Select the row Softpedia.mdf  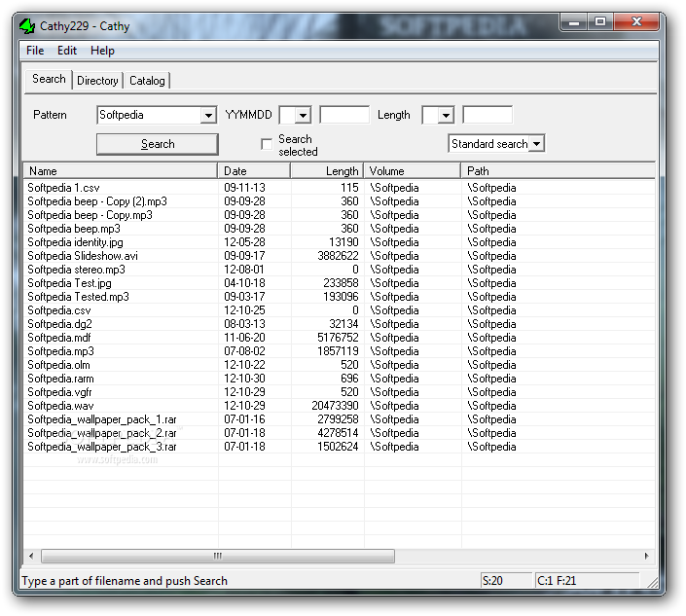coord(340,338)
